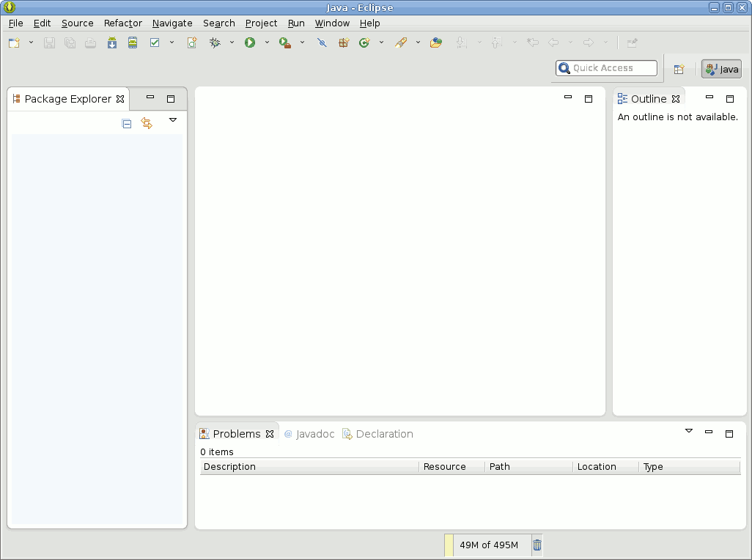This screenshot has height=560, width=752.
Task: Expand the Debug dropdown arrow
Action: tap(232, 43)
